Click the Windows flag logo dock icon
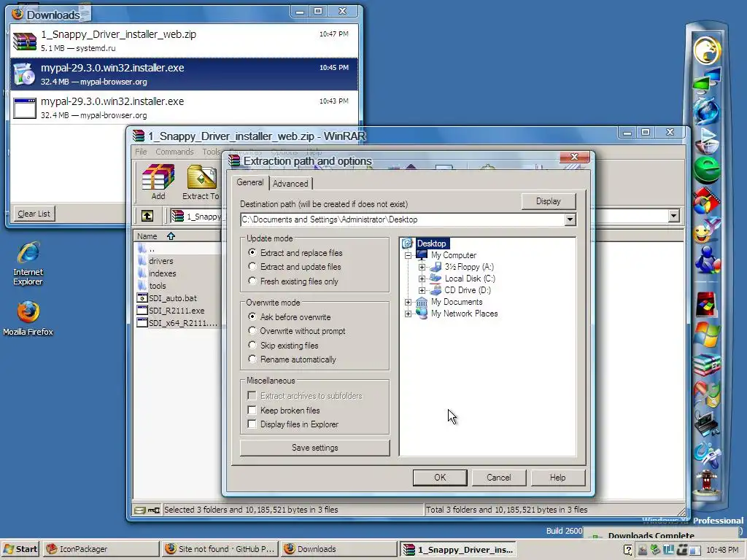The width and height of the screenshot is (747, 560). (x=707, y=334)
